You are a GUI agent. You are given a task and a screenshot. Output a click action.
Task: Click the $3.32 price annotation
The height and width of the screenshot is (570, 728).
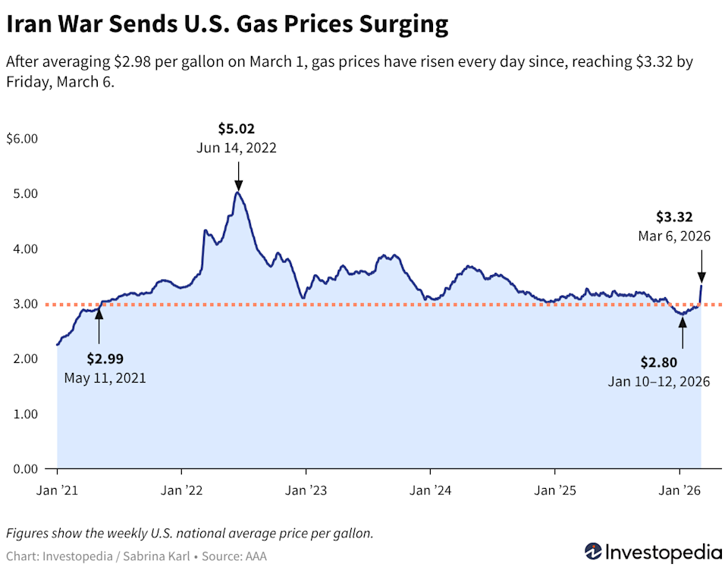tap(675, 217)
